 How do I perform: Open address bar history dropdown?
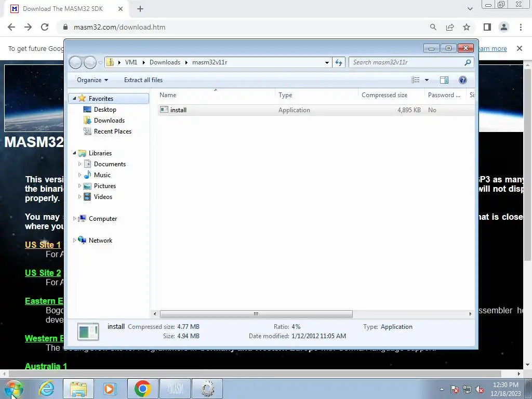(x=327, y=62)
